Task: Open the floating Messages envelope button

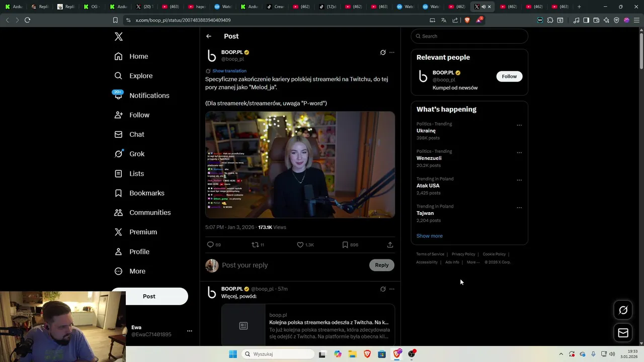Action: point(623,333)
